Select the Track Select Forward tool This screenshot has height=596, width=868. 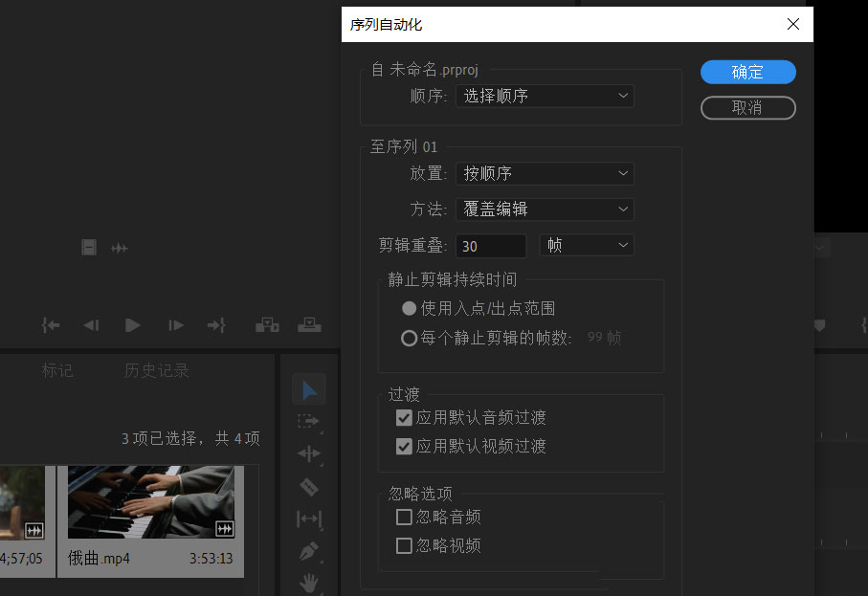click(x=308, y=421)
